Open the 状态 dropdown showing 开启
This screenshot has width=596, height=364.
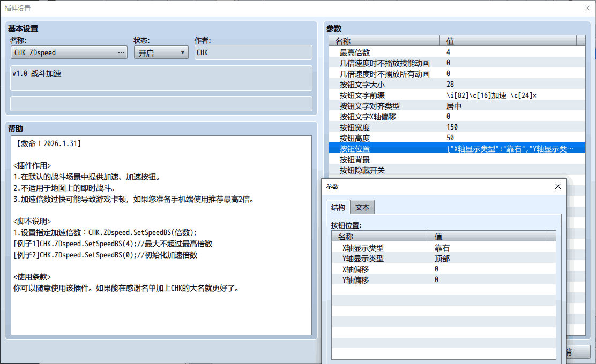click(161, 52)
